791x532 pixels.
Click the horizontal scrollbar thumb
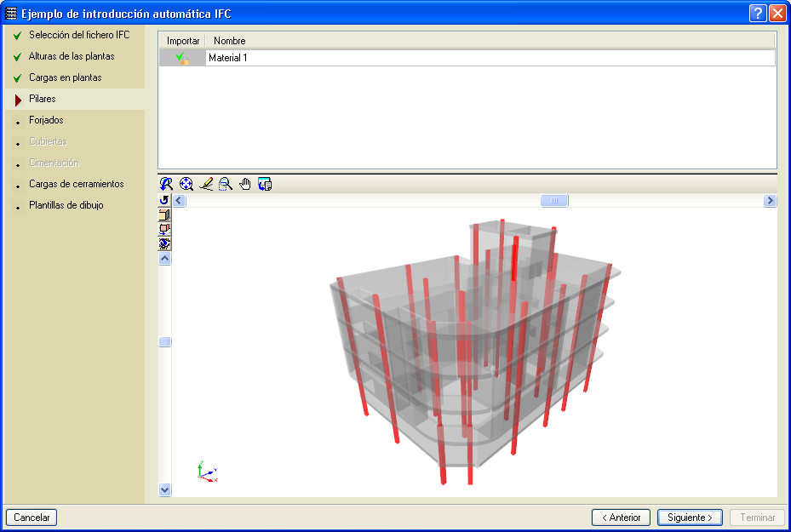tap(554, 201)
